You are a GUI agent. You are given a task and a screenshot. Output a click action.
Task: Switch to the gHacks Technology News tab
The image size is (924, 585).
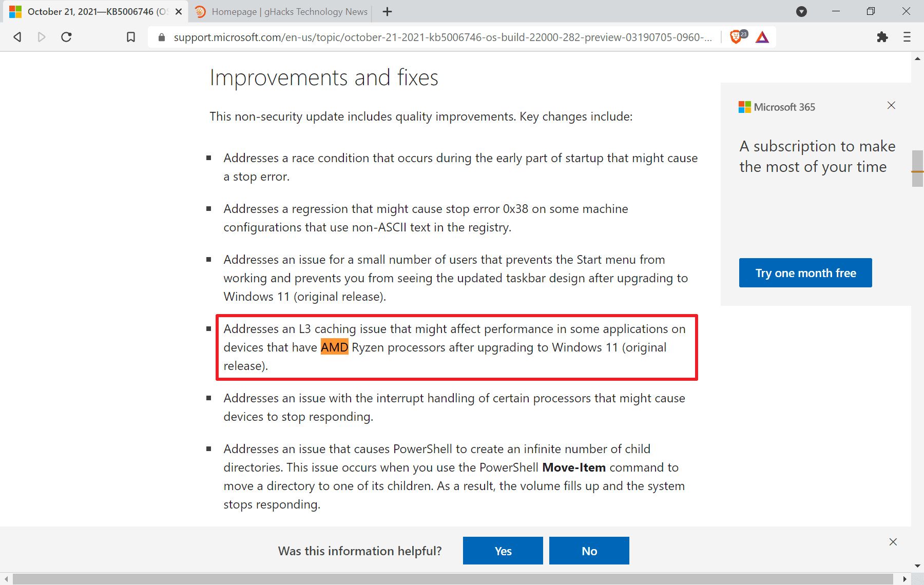(280, 11)
